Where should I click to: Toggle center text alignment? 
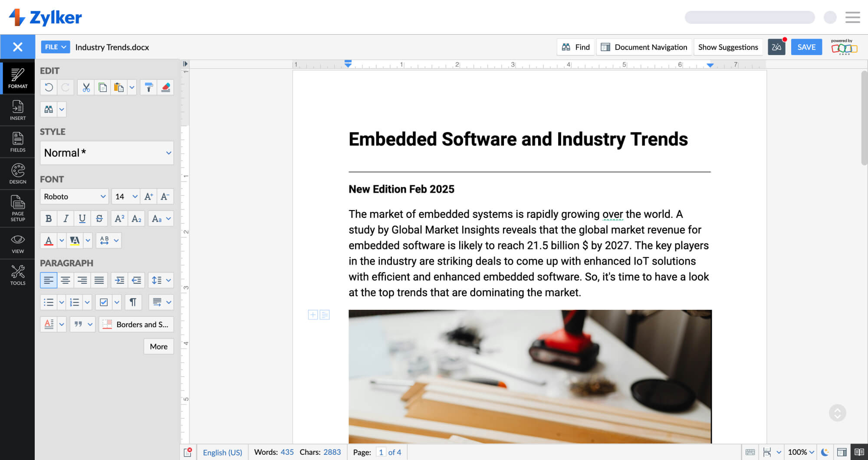click(66, 280)
